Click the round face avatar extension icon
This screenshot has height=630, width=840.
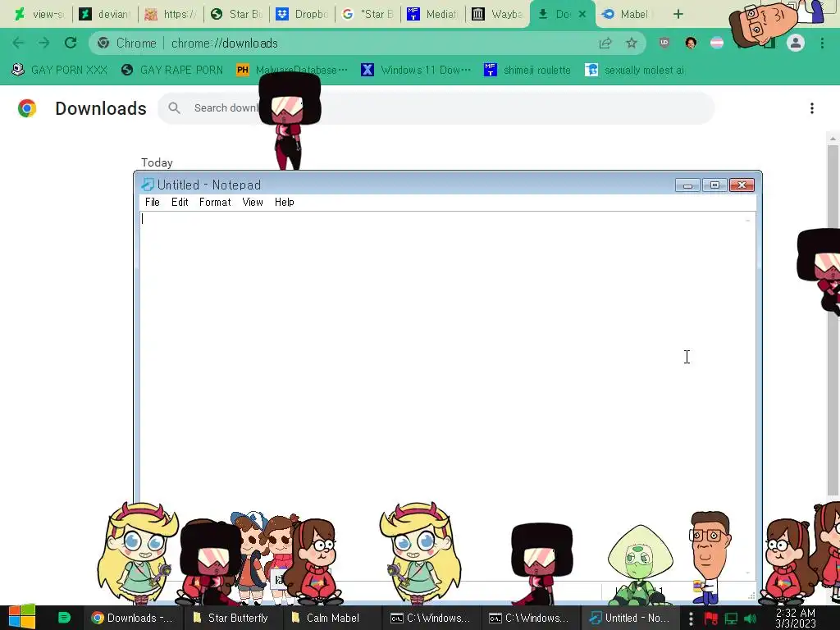691,43
